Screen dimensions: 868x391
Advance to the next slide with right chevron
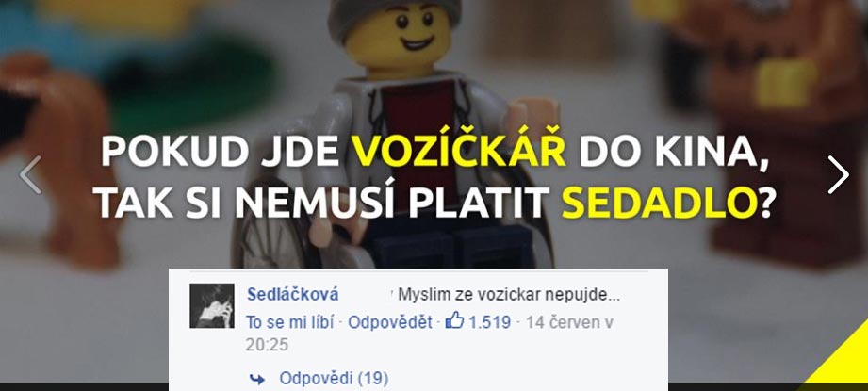838,174
